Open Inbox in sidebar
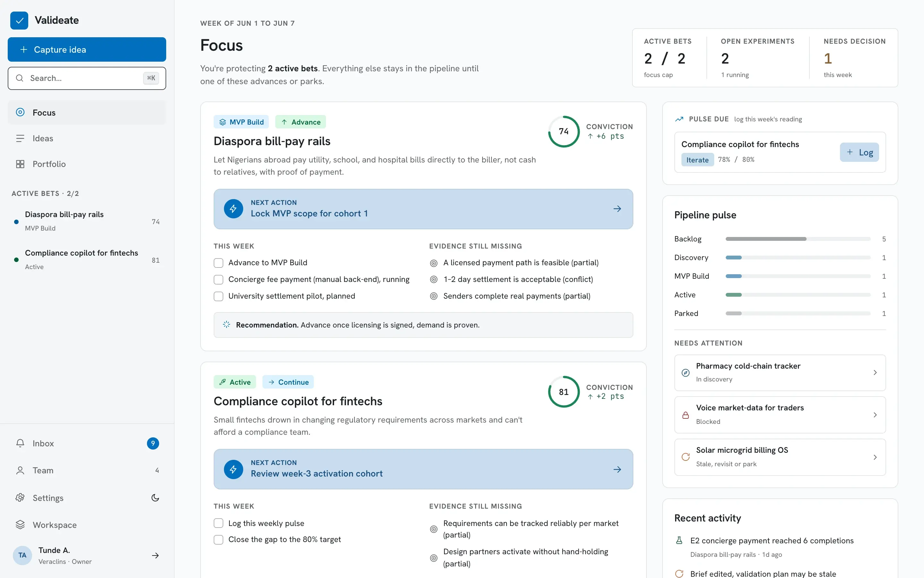 pos(87,443)
